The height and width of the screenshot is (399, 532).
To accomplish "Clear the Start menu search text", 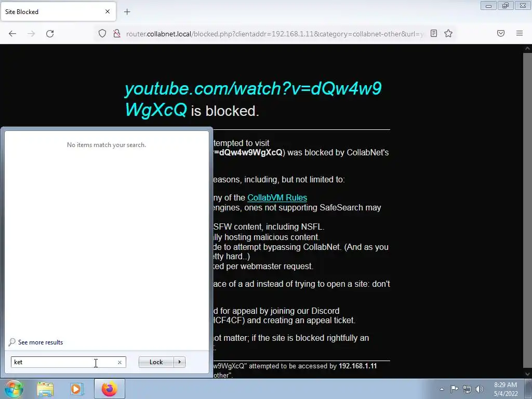I will [x=119, y=362].
